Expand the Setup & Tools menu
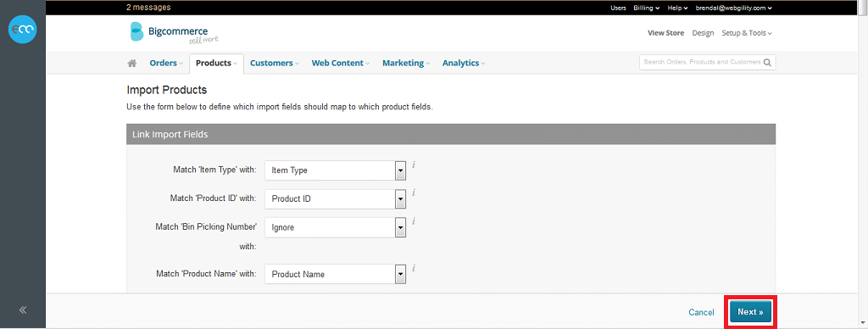868x329 pixels. (x=746, y=33)
